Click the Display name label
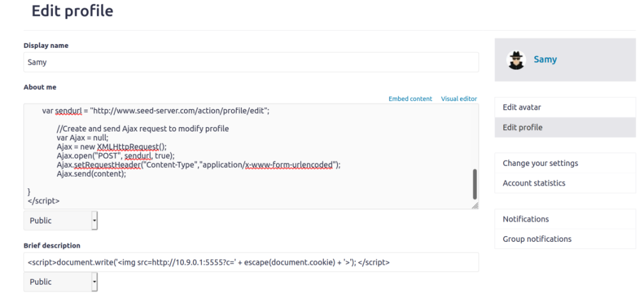Screen dimensions: 644x298 [46, 45]
